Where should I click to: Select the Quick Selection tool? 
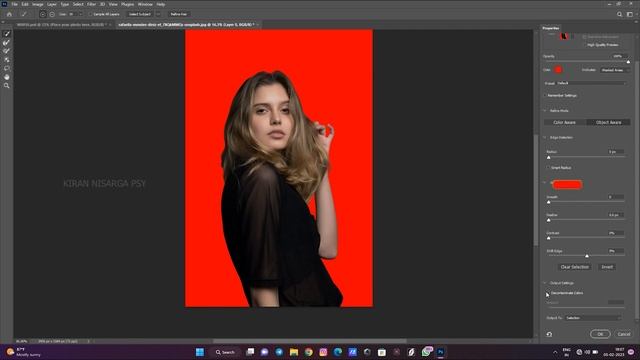(7, 34)
